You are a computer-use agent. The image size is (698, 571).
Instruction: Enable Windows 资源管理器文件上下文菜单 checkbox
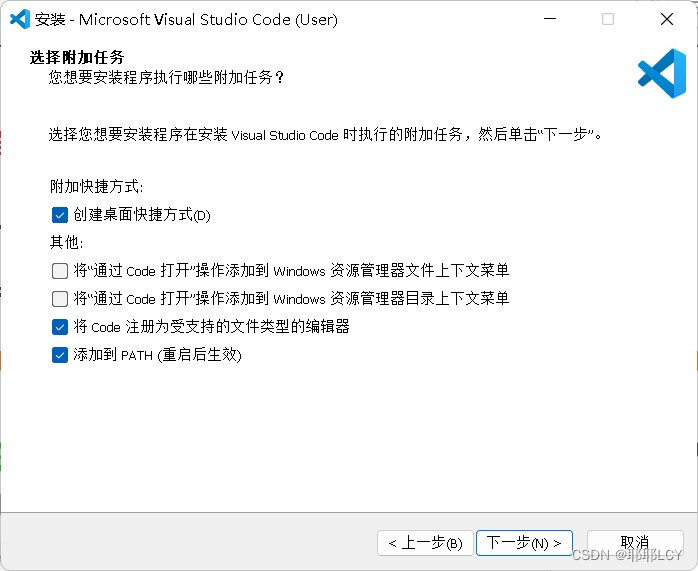click(60, 271)
